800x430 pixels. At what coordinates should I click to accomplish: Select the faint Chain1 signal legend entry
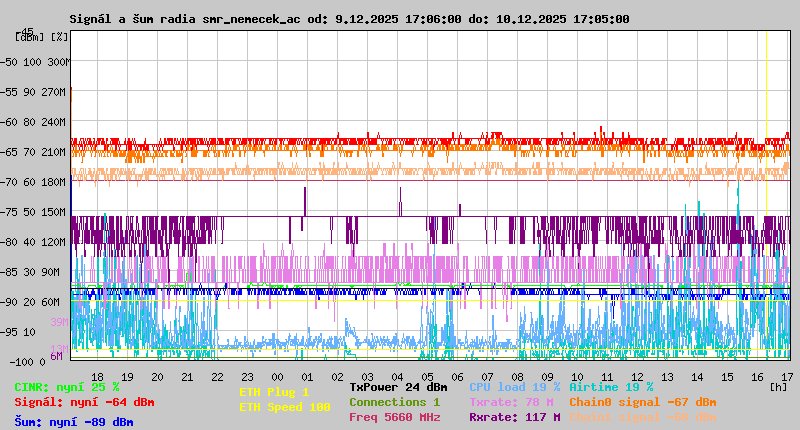(642, 417)
